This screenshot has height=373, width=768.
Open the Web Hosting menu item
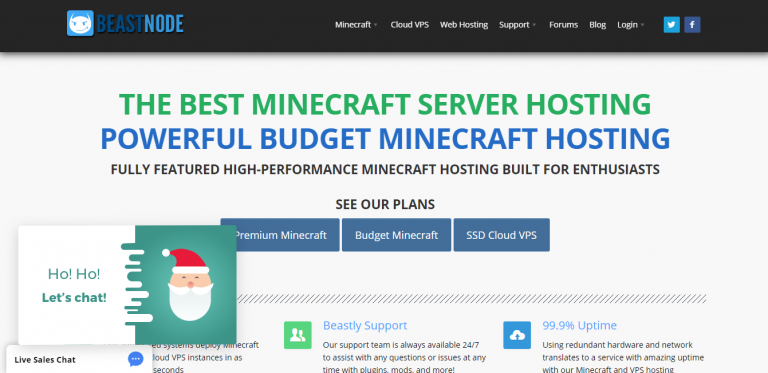pyautogui.click(x=464, y=24)
